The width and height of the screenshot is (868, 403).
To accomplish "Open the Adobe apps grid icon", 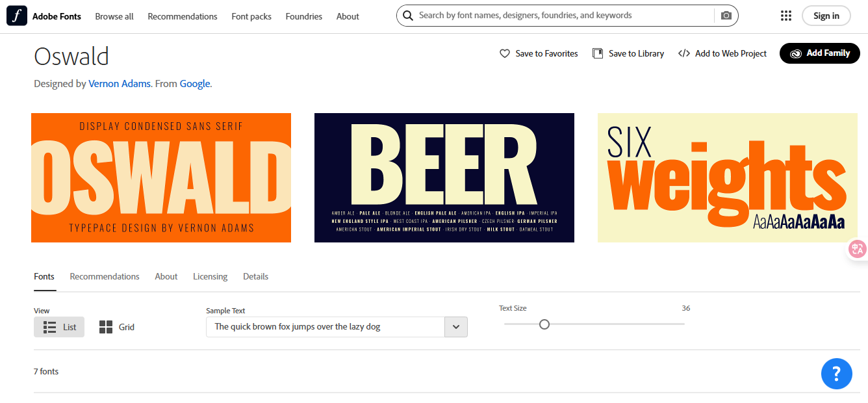I will coord(786,15).
